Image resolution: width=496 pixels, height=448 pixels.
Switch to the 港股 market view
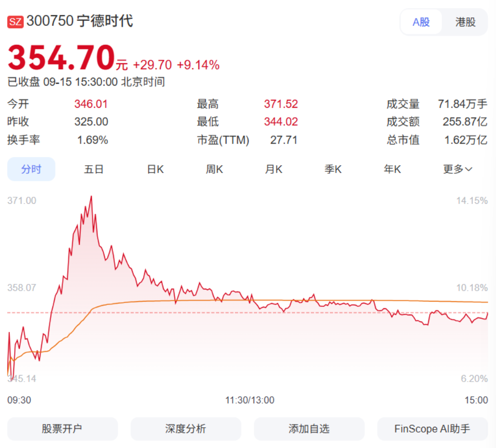click(465, 22)
